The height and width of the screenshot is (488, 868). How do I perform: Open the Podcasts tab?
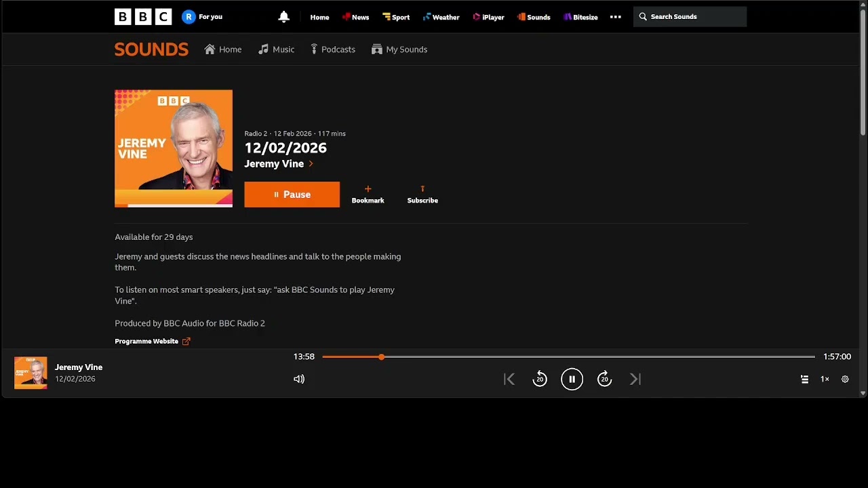pos(332,49)
